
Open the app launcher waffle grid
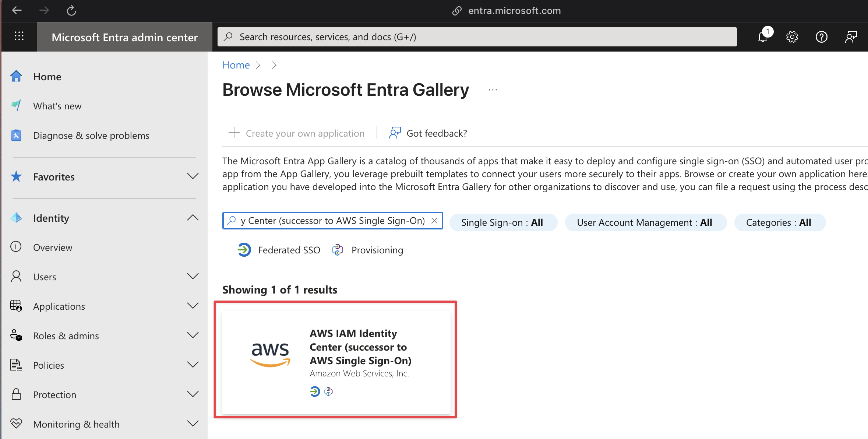[x=19, y=36]
